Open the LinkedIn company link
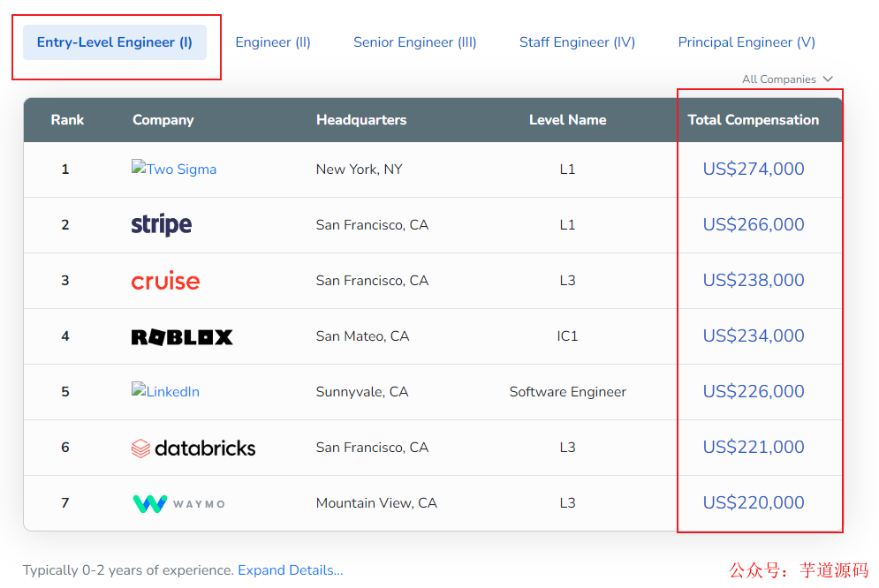This screenshot has width=879, height=588. click(x=165, y=391)
